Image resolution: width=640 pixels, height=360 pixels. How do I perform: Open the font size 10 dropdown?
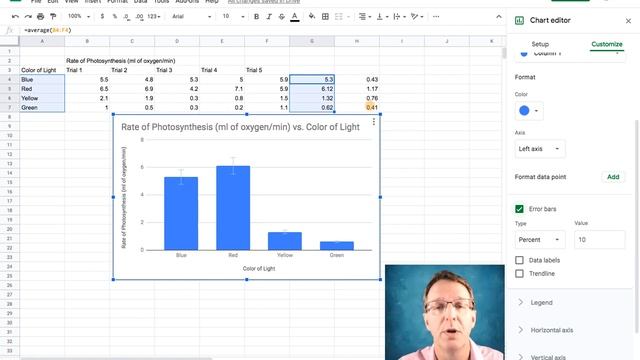click(233, 17)
